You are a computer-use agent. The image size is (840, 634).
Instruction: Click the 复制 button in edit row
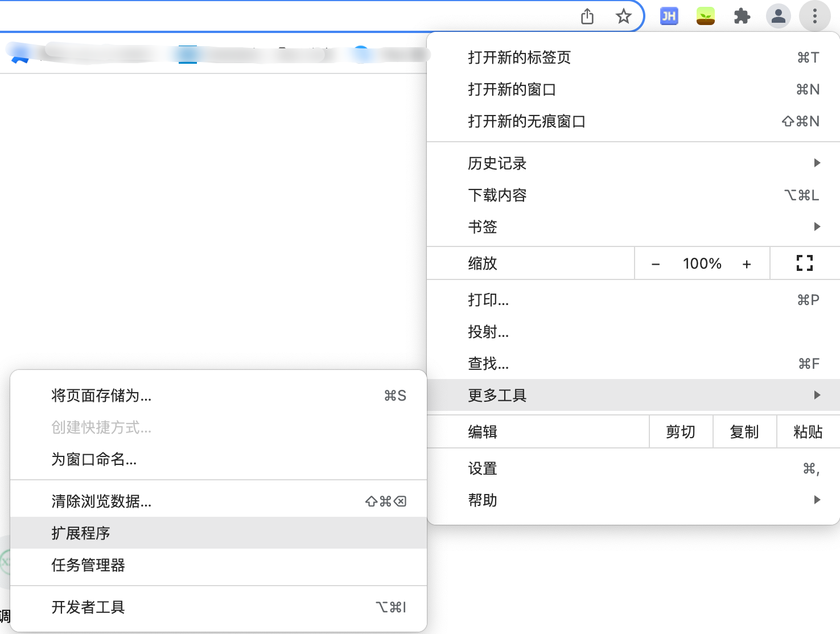tap(745, 432)
